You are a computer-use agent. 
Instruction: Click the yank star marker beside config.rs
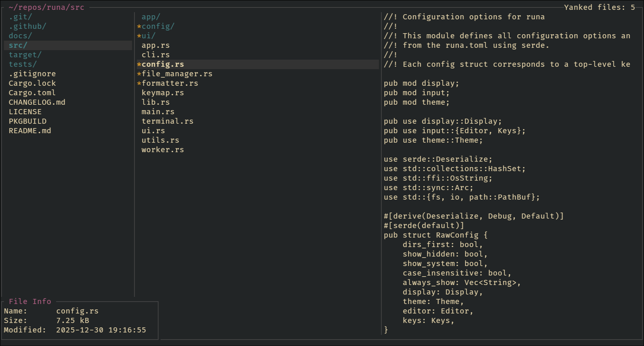click(139, 64)
